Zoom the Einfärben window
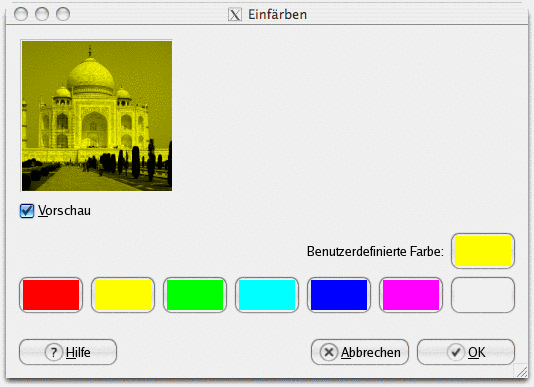This screenshot has height=387, width=534. click(x=63, y=14)
